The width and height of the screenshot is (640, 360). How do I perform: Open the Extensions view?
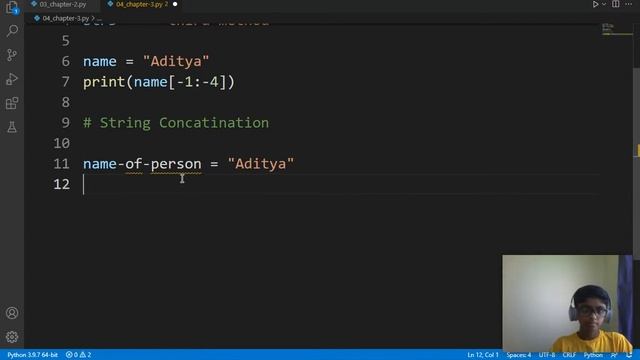[12, 103]
